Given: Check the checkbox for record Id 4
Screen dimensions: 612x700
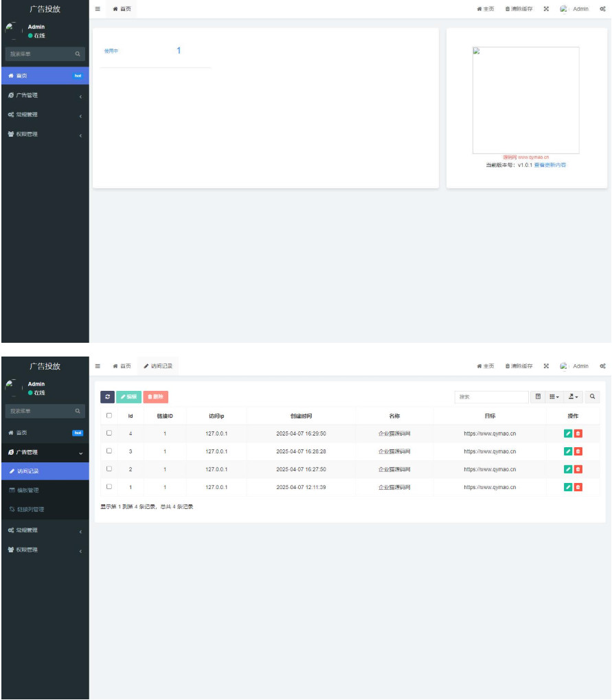Looking at the screenshot, I should 109,433.
